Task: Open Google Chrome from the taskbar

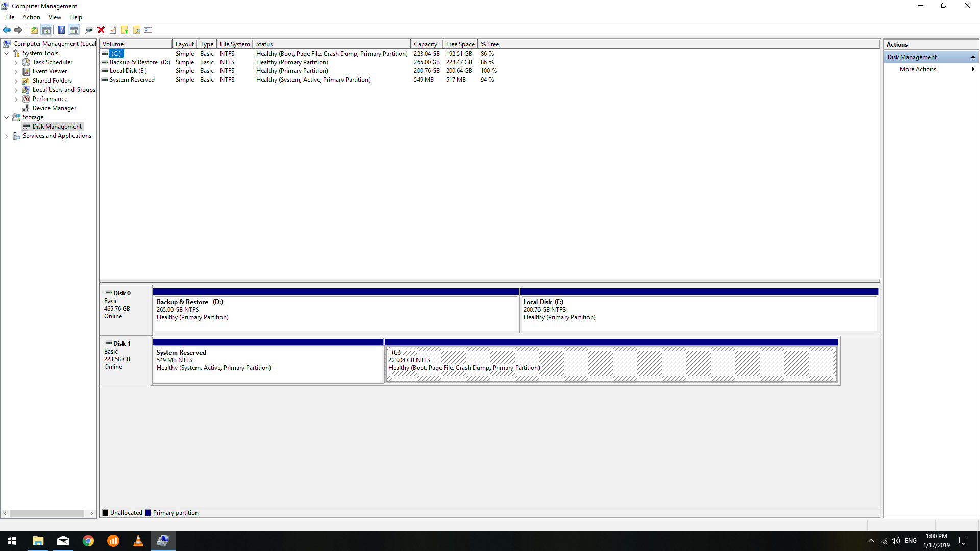Action: [x=88, y=541]
